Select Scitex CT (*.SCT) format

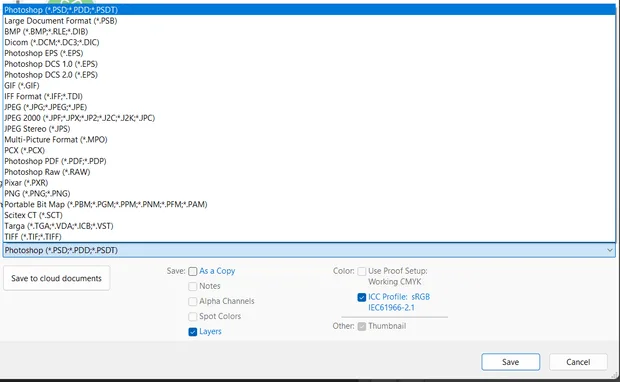(x=309, y=215)
